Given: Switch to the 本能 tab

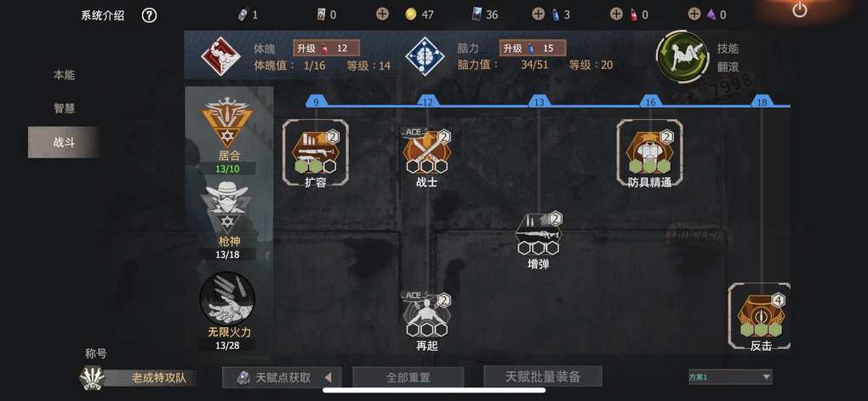Looking at the screenshot, I should [64, 75].
